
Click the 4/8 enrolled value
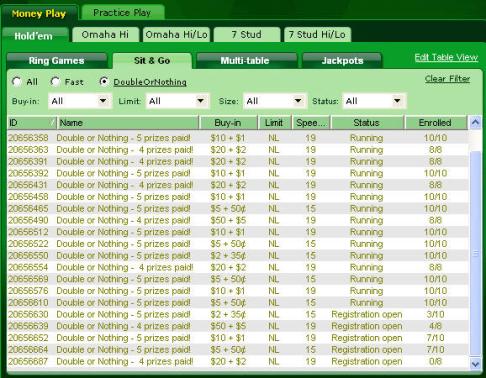[x=435, y=326]
